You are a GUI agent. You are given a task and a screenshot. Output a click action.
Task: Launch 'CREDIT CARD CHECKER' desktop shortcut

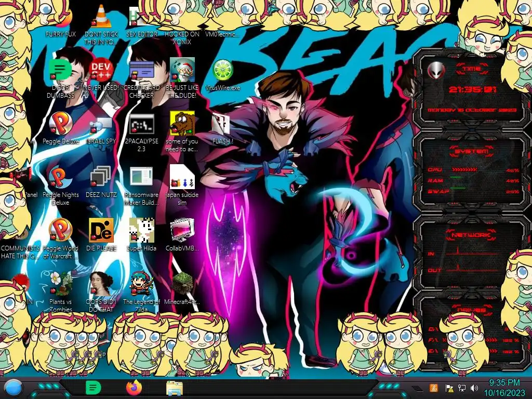point(141,70)
